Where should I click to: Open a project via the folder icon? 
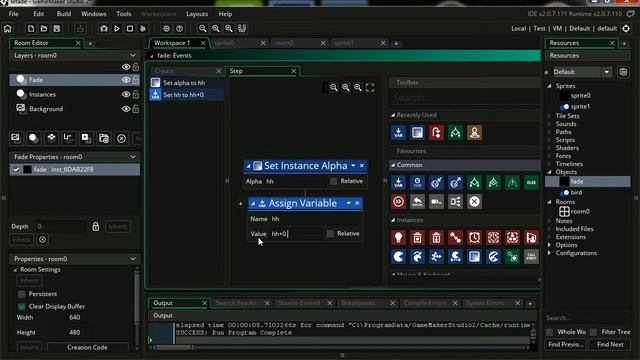(44, 29)
